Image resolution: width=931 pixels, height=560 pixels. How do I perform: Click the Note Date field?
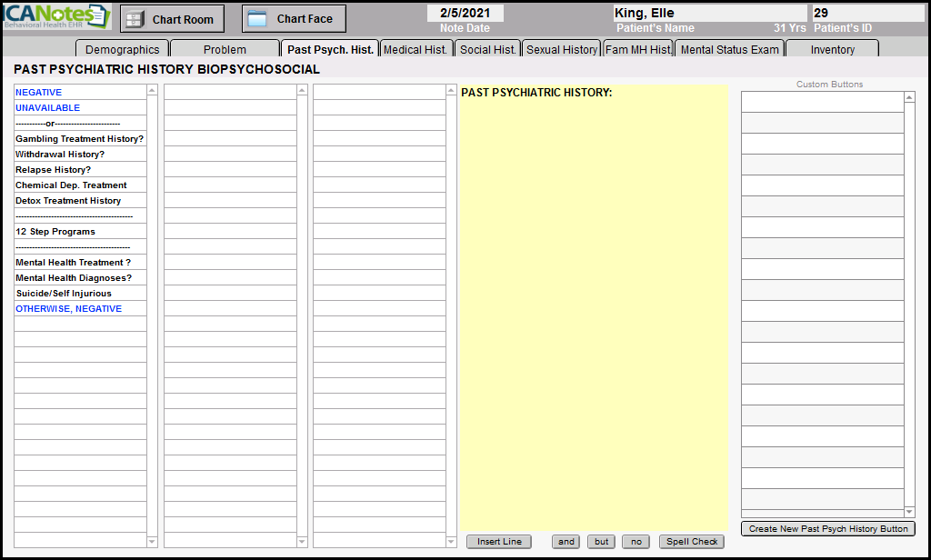pos(465,14)
